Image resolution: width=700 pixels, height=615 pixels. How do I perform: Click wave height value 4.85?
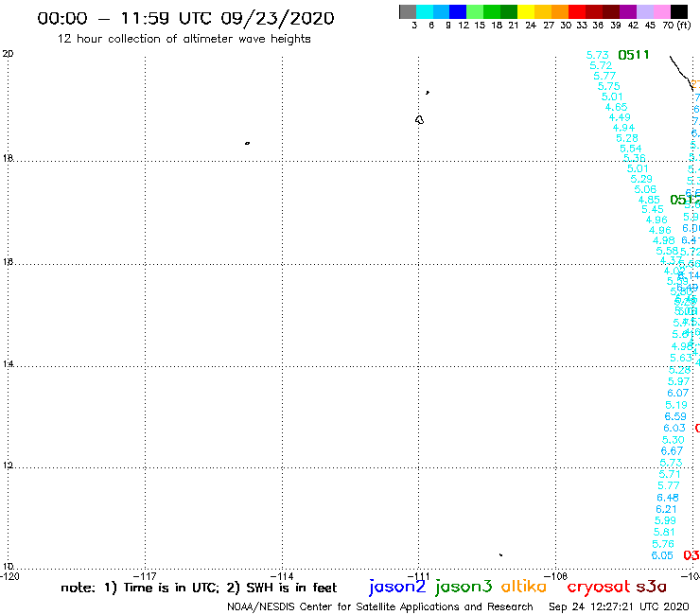click(649, 200)
